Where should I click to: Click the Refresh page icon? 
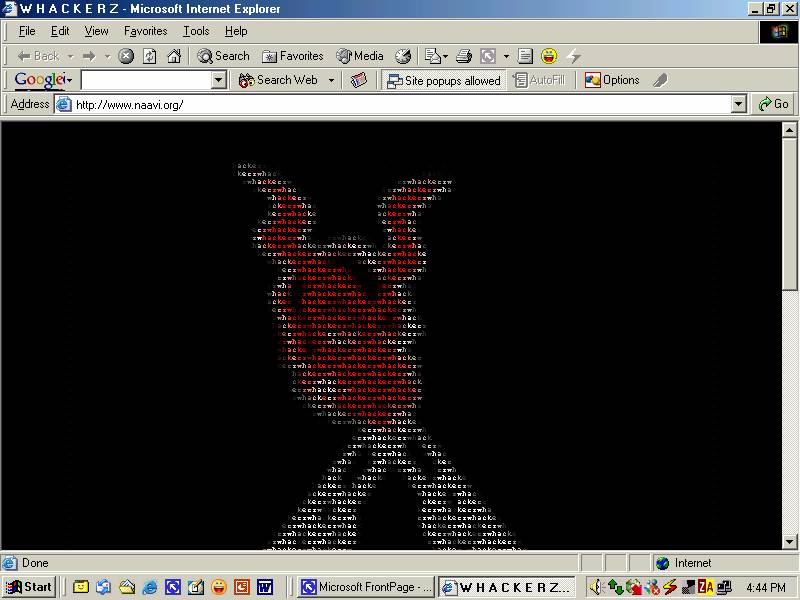(x=149, y=56)
